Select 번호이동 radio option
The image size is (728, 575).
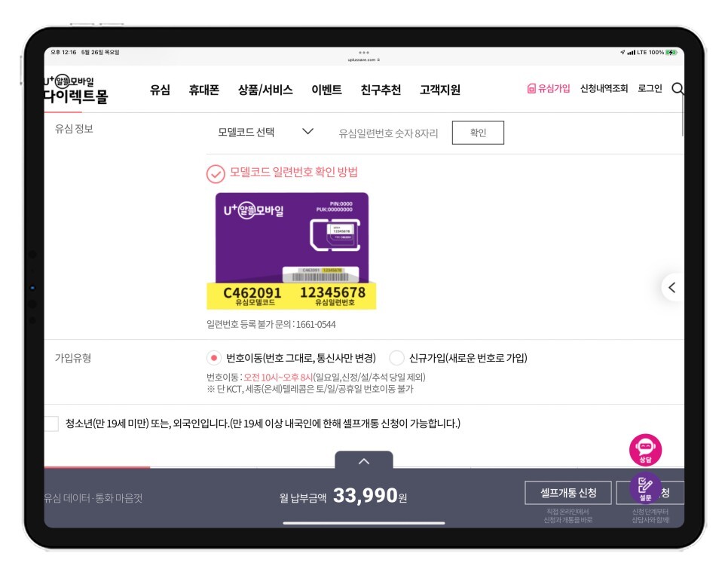213,358
